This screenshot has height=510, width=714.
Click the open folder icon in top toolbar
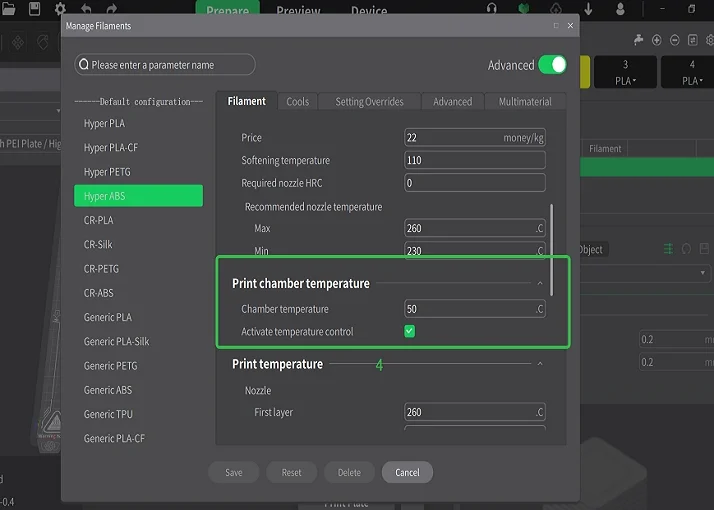[x=8, y=8]
